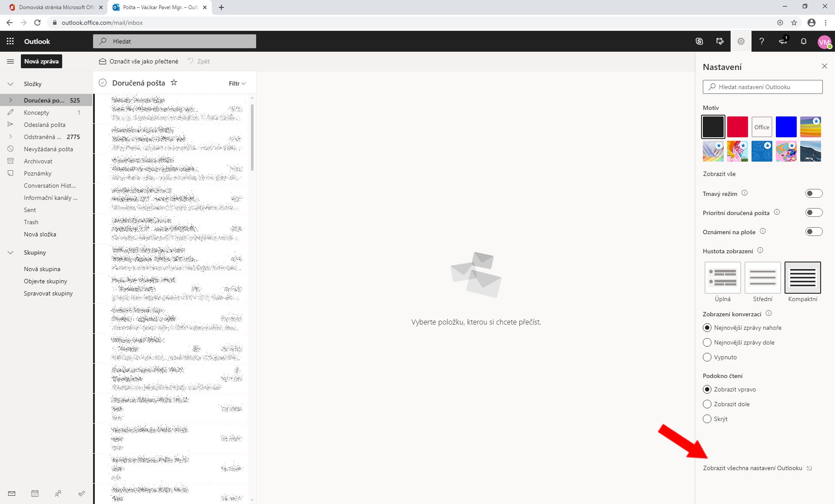
Task: Open Zobrazit všechna nastavení Outlooku link
Action: coord(757,468)
